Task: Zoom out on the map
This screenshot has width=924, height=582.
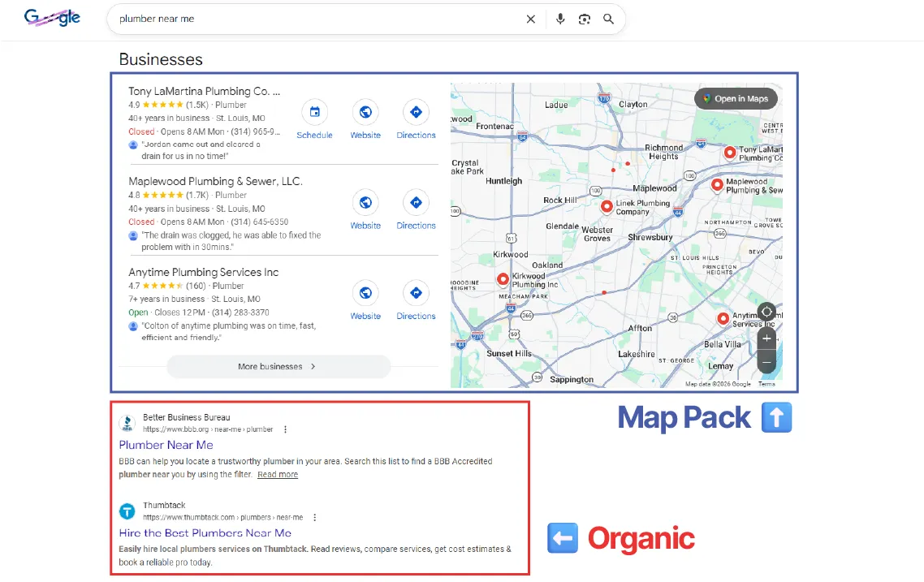Action: (766, 362)
